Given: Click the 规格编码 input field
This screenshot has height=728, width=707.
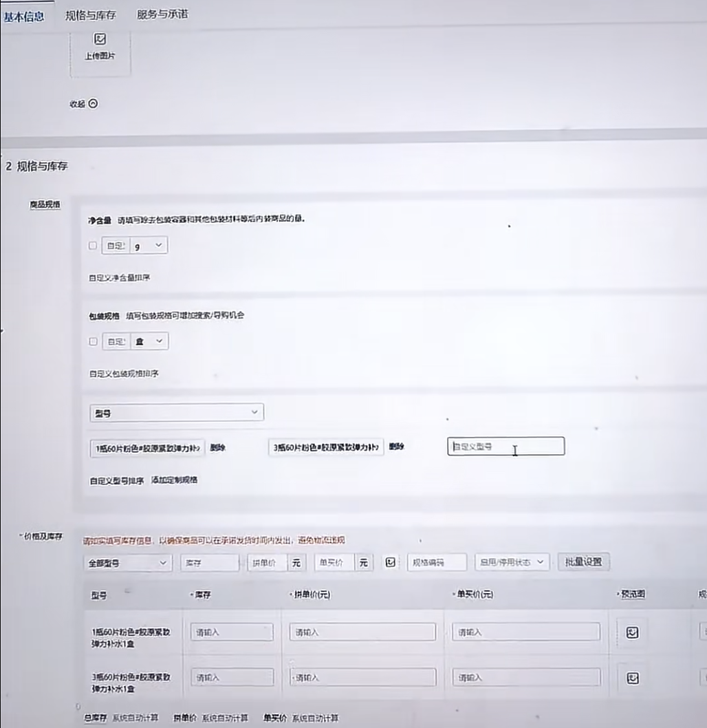Looking at the screenshot, I should pyautogui.click(x=437, y=562).
